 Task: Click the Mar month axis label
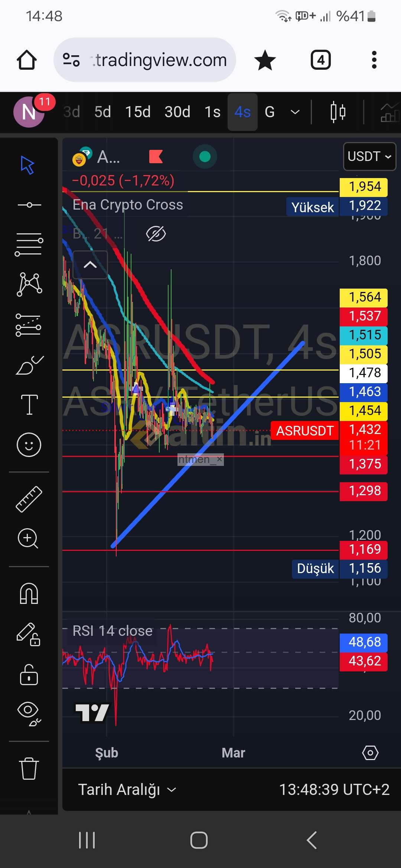(x=234, y=753)
